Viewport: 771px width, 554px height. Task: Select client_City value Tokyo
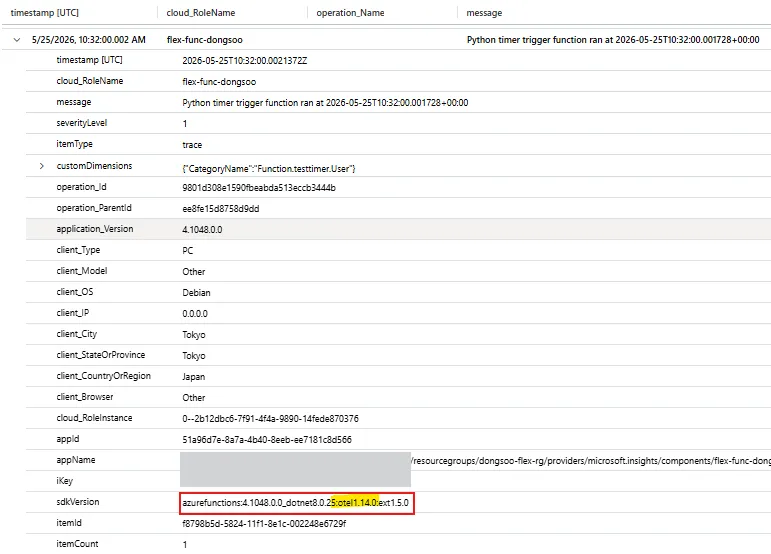(194, 335)
